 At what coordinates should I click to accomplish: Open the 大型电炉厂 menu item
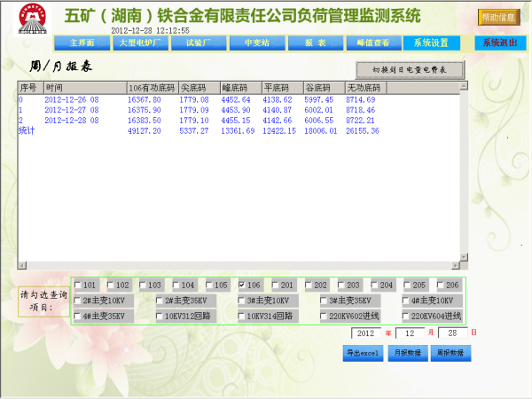click(135, 43)
